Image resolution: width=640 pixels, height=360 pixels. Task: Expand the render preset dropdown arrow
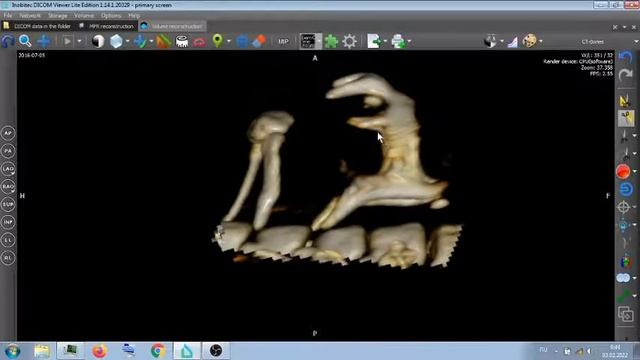coord(502,41)
